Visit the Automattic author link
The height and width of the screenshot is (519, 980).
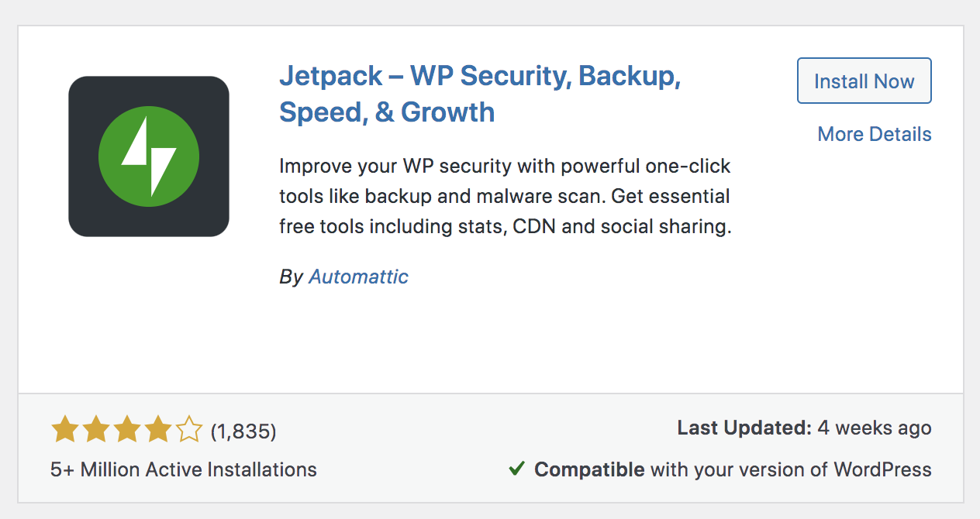pos(358,277)
